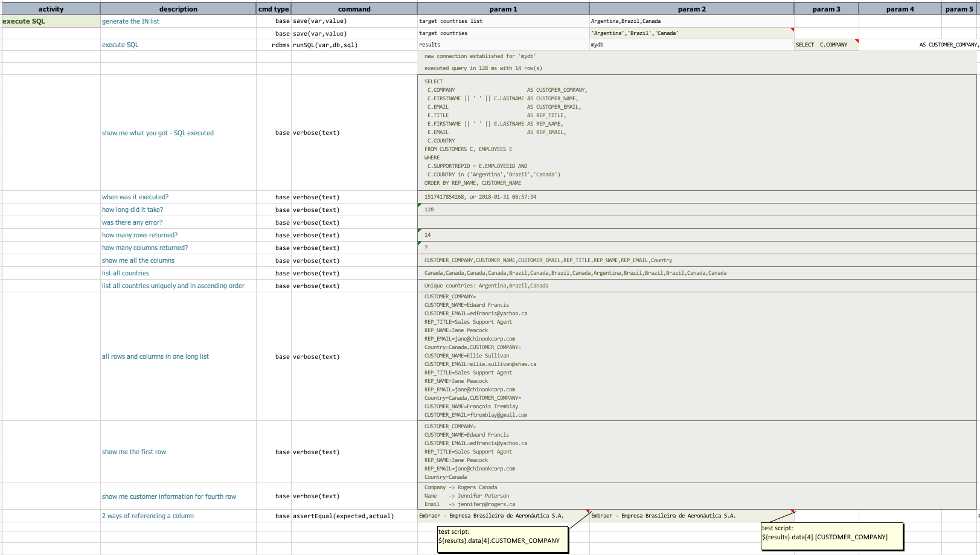980x555 pixels.
Task: Click the 'cmd type' column header
Action: click(274, 9)
